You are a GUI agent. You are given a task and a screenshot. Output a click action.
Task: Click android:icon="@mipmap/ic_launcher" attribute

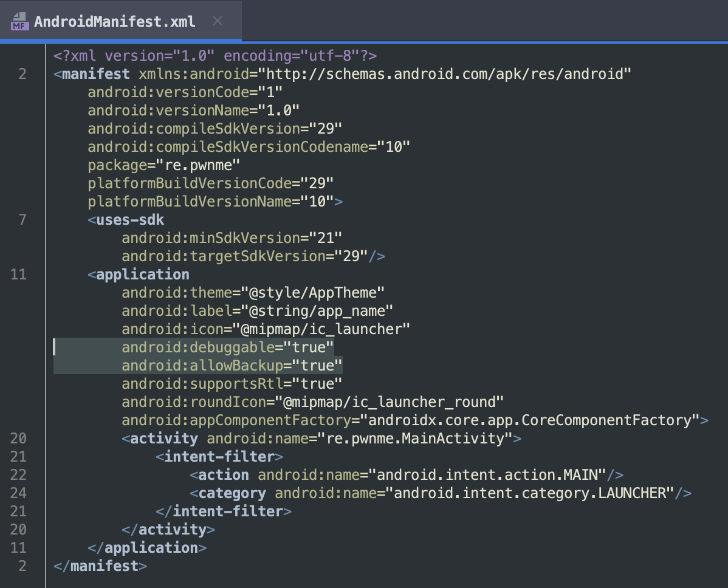[x=266, y=329]
